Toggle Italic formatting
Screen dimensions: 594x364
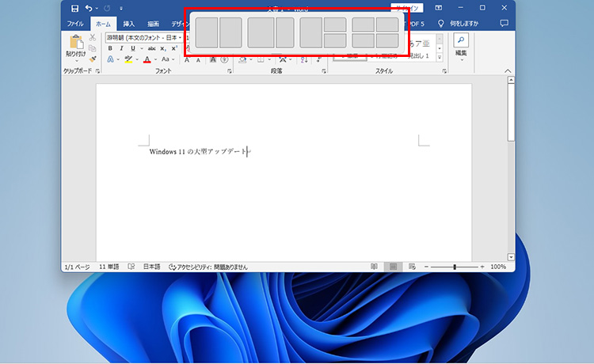coord(121,48)
